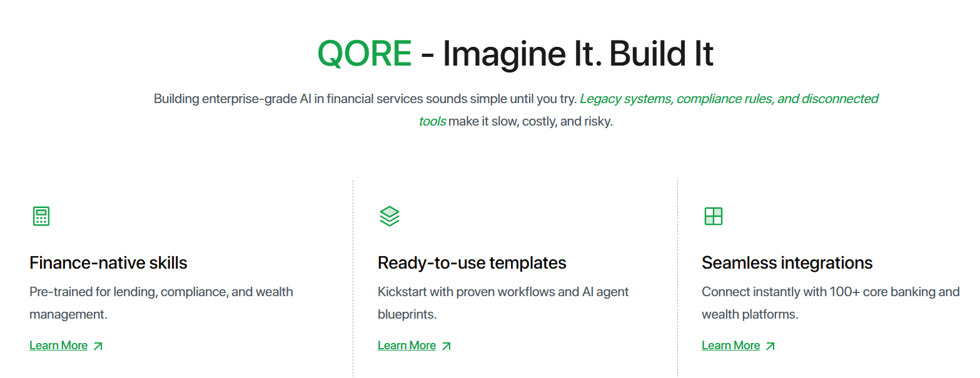Click the four-pane window icon in the third card

(x=713, y=216)
